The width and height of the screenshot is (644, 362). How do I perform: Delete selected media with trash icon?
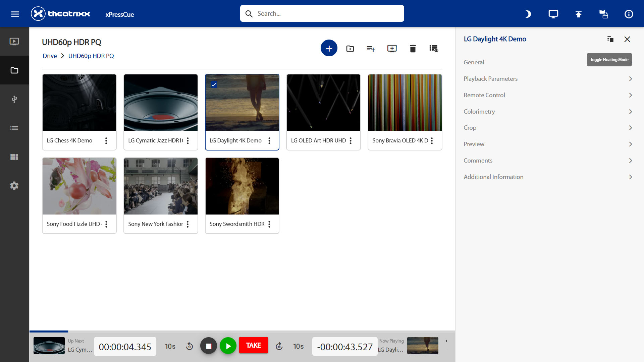(413, 49)
